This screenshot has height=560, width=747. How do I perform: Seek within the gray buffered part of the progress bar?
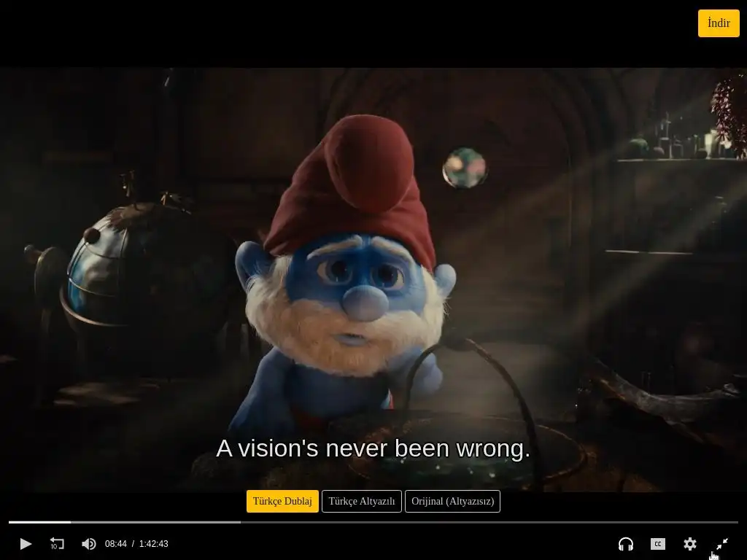156,522
